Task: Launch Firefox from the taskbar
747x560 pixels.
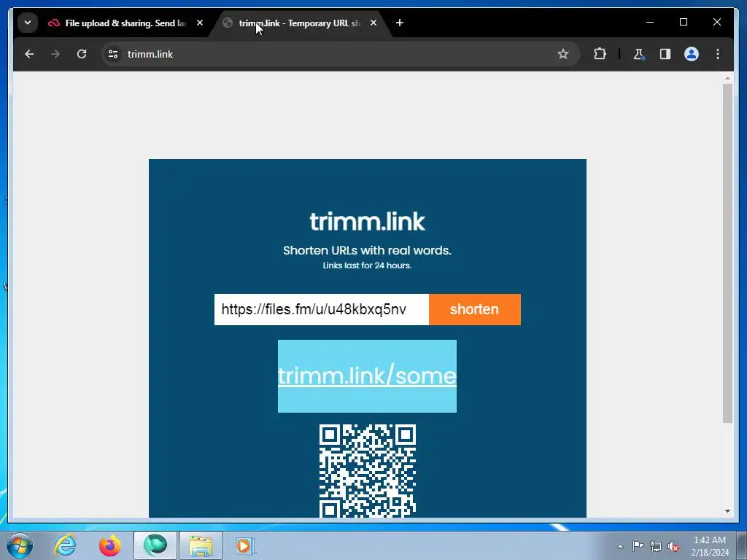Action: 109,545
